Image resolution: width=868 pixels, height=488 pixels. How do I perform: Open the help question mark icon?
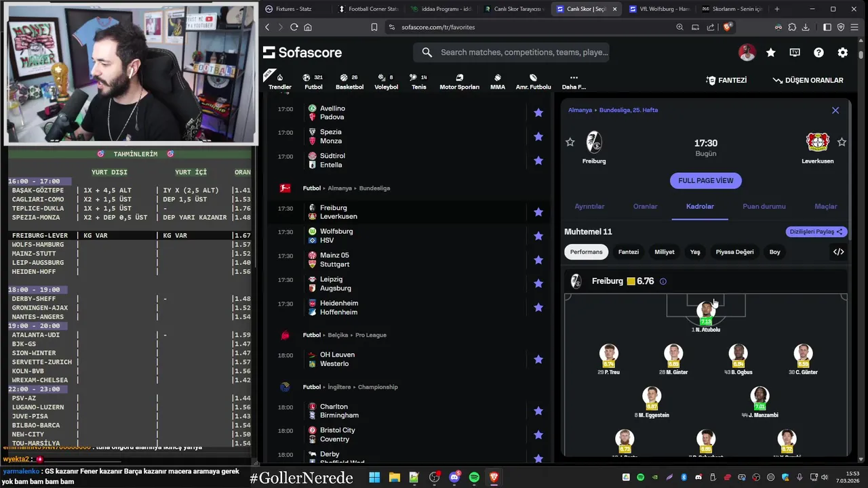click(818, 52)
